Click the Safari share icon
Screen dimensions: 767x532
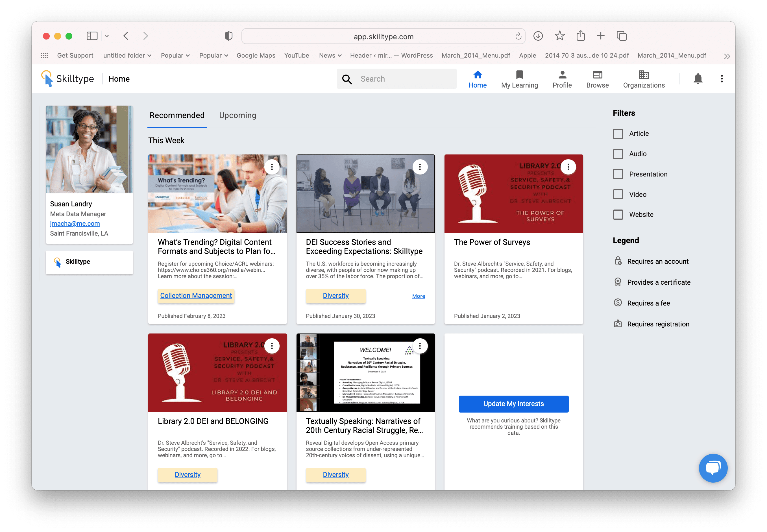tap(580, 36)
